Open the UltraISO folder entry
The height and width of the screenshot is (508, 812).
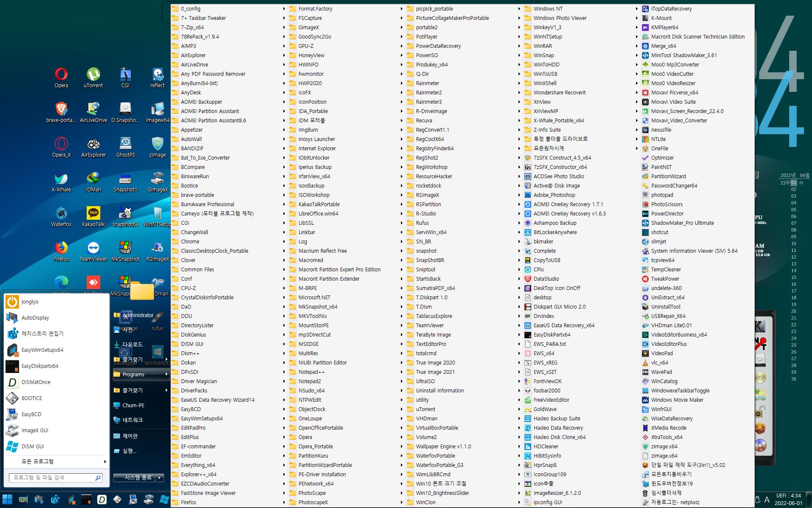[464, 381]
